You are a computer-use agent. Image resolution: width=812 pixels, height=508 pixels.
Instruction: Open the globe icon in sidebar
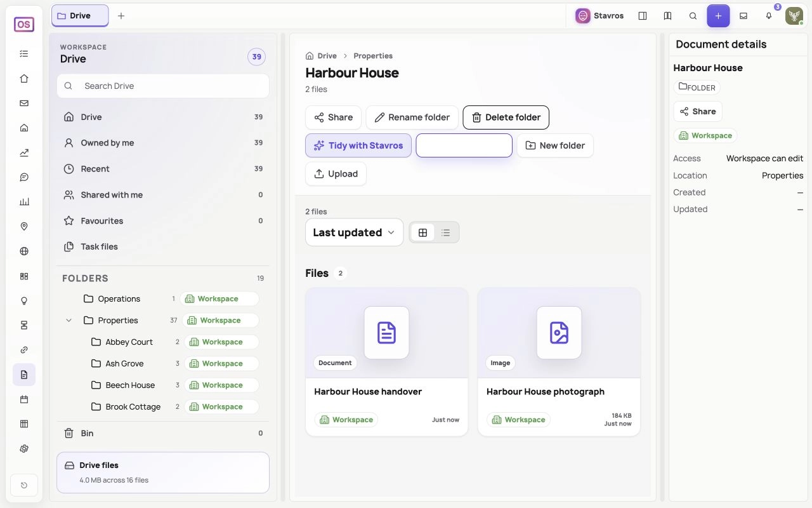(24, 251)
